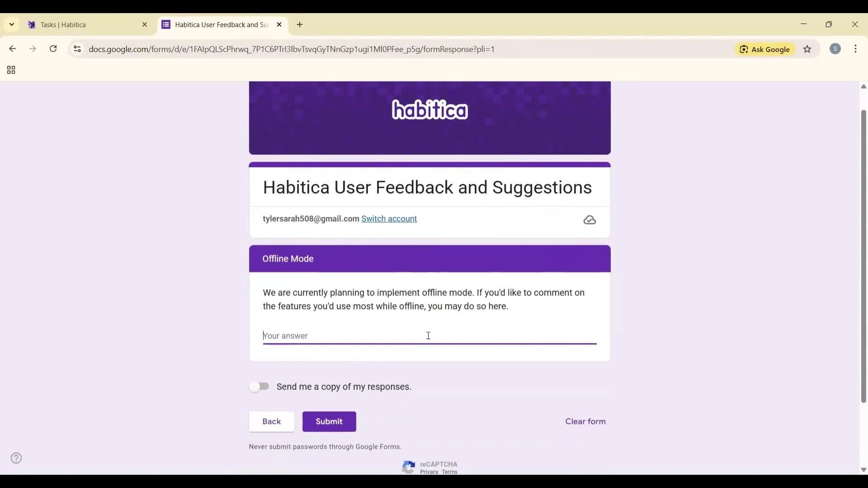The width and height of the screenshot is (868, 488).
Task: Reload the page using the refresh icon
Action: (x=53, y=49)
